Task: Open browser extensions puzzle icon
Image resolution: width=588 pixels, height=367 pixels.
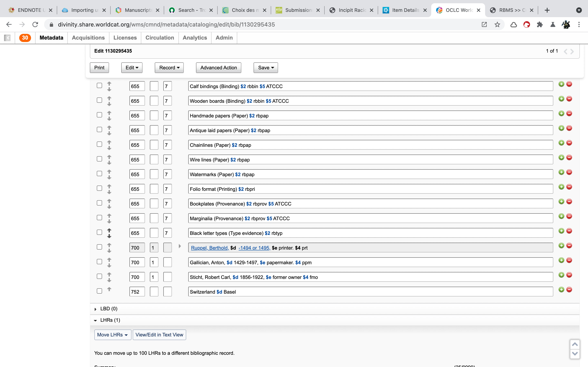Action: pos(540,24)
